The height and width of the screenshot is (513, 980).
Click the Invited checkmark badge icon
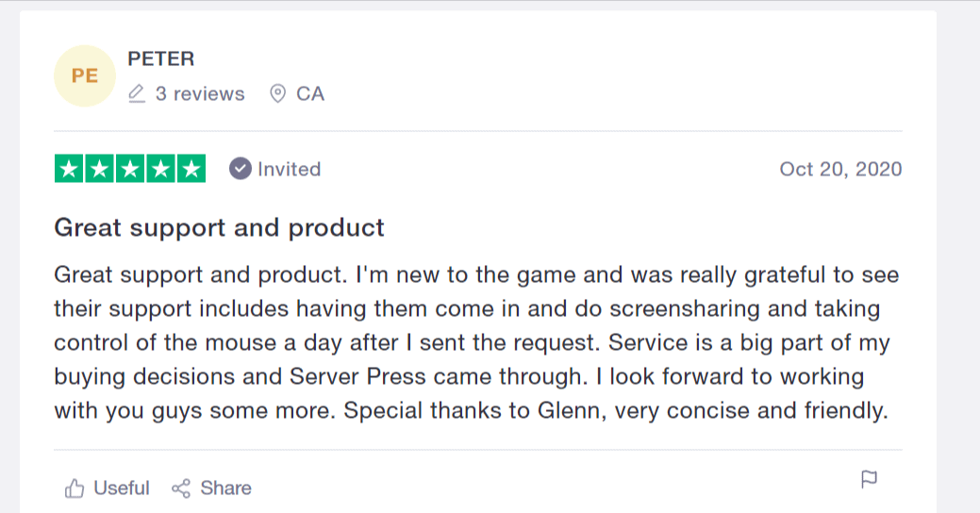[240, 169]
